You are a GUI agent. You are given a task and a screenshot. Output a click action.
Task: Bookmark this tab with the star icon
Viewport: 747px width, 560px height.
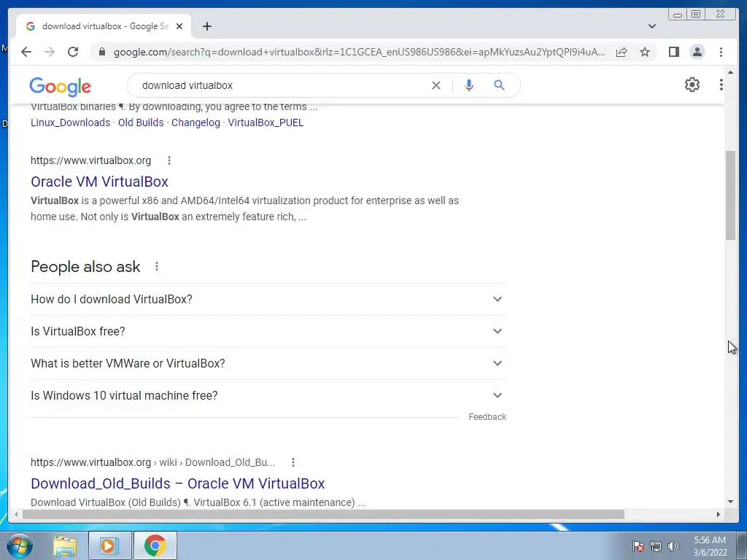645,52
